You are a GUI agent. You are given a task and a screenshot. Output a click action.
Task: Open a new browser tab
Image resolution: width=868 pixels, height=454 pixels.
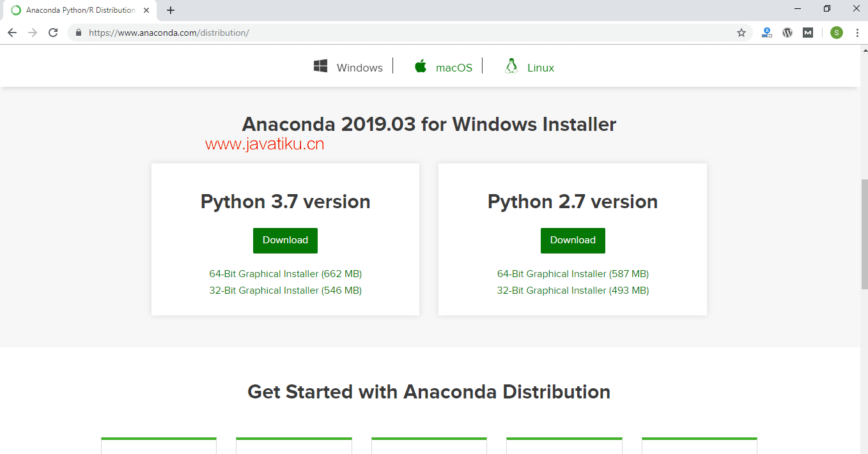pos(171,10)
